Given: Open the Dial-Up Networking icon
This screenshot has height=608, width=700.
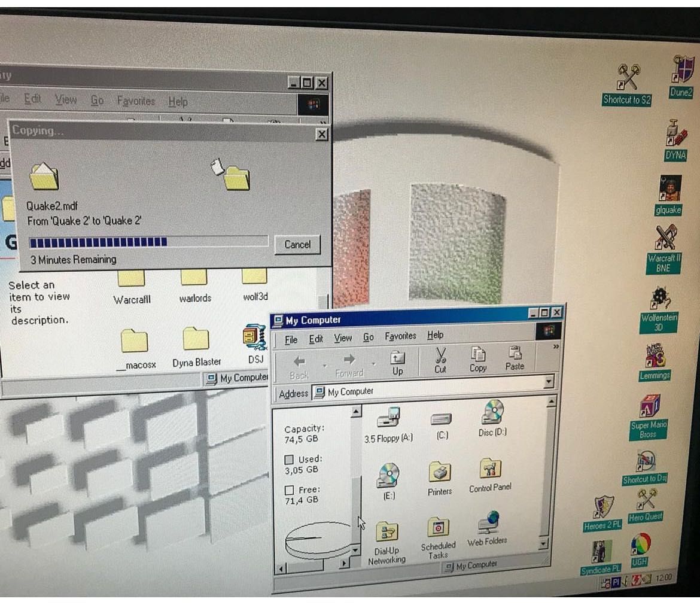Looking at the screenshot, I should [x=386, y=543].
